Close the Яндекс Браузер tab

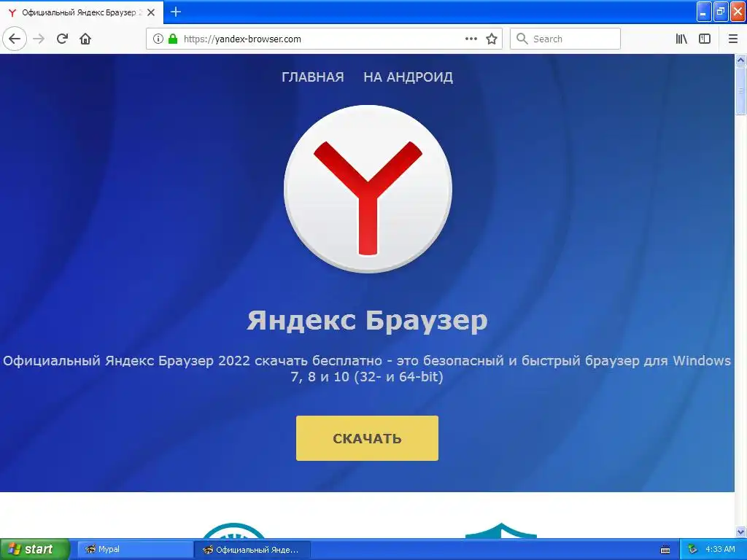point(151,12)
